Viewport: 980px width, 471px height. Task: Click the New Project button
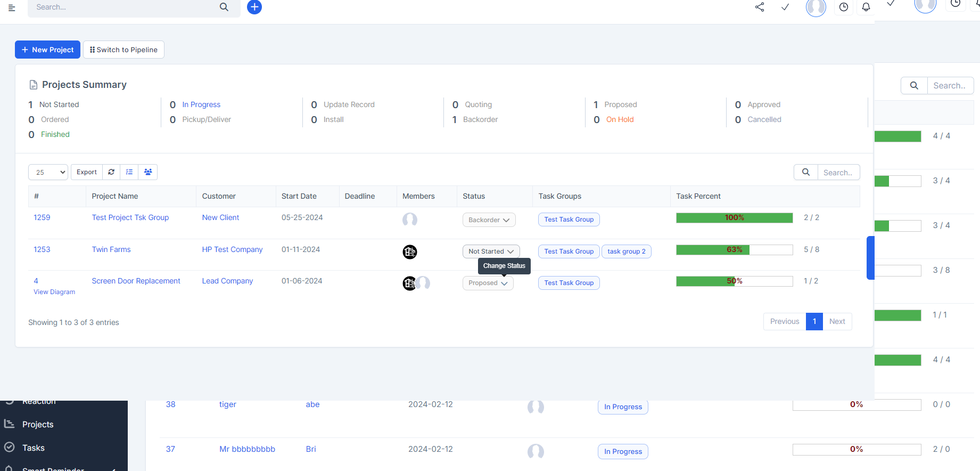pyautogui.click(x=47, y=50)
